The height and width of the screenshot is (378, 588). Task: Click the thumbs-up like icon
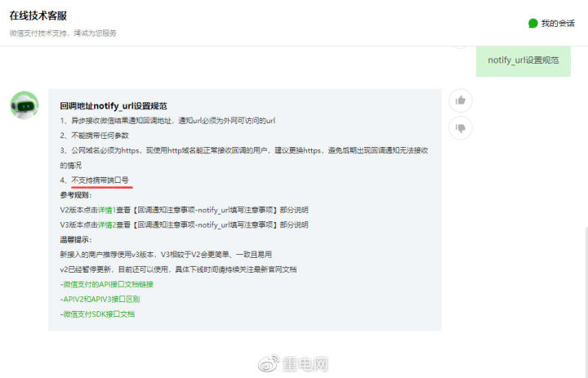click(460, 100)
